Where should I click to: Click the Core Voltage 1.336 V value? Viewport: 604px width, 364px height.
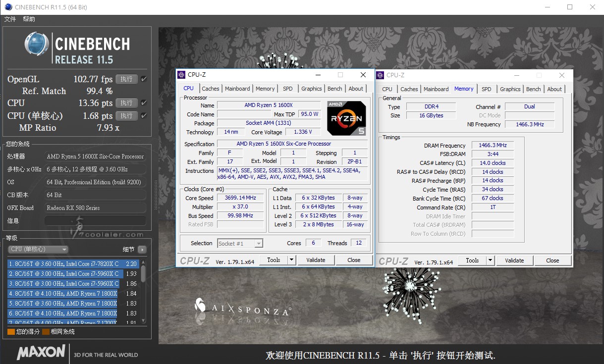(x=303, y=132)
